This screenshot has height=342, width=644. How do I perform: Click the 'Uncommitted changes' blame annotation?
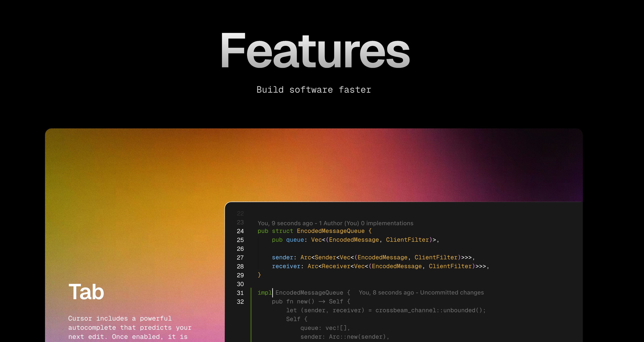(x=421, y=292)
